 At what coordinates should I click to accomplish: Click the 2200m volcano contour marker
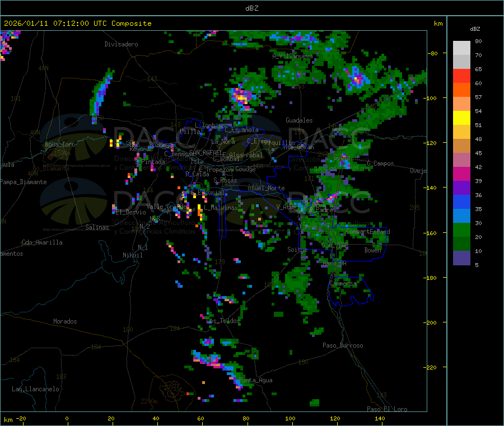pyautogui.click(x=149, y=401)
